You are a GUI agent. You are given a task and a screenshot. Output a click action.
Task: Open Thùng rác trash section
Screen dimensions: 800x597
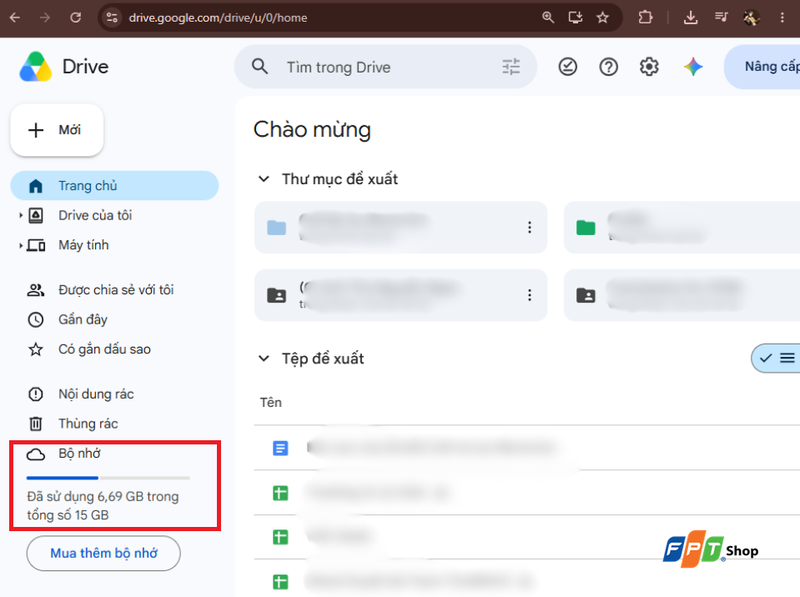pyautogui.click(x=88, y=424)
